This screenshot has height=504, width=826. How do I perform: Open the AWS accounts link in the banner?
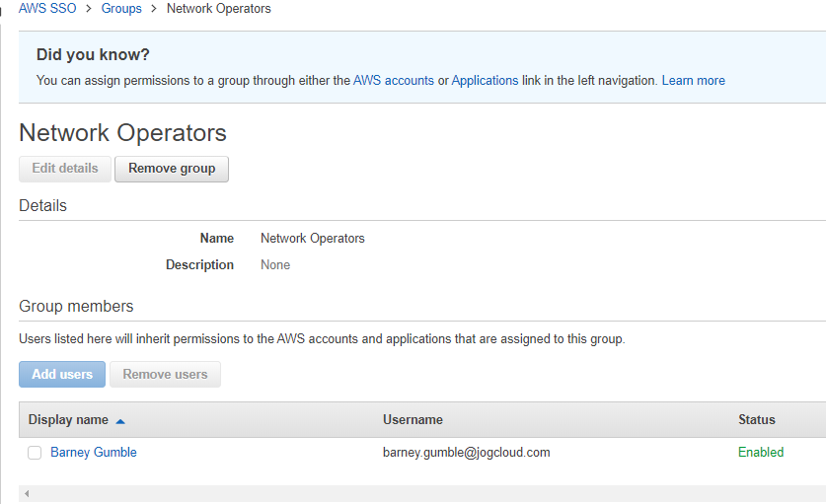(393, 81)
